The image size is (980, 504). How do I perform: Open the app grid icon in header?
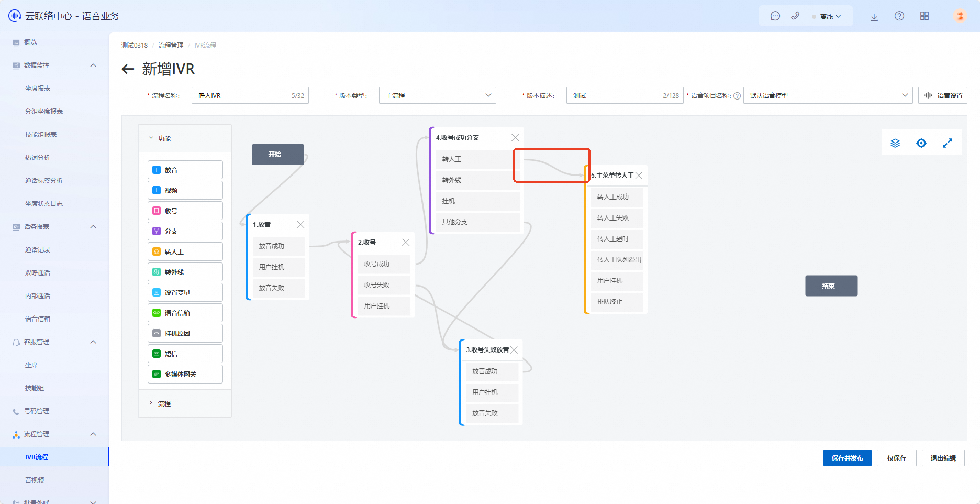click(925, 16)
